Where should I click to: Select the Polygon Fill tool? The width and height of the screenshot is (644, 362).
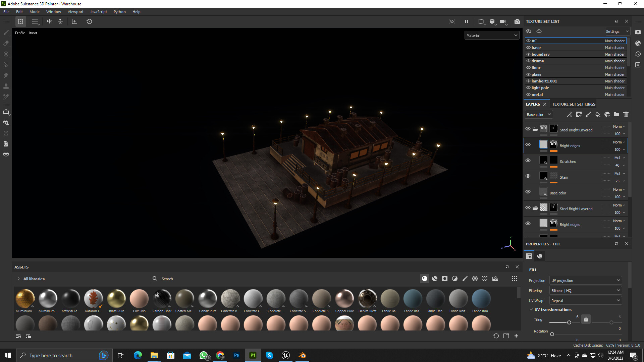tap(6, 65)
